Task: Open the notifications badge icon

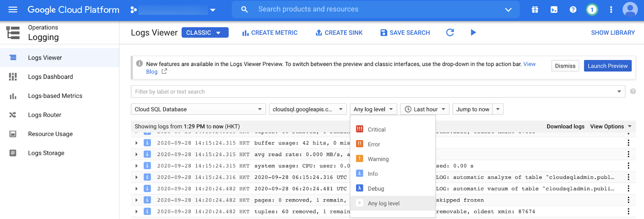Action: [x=592, y=10]
